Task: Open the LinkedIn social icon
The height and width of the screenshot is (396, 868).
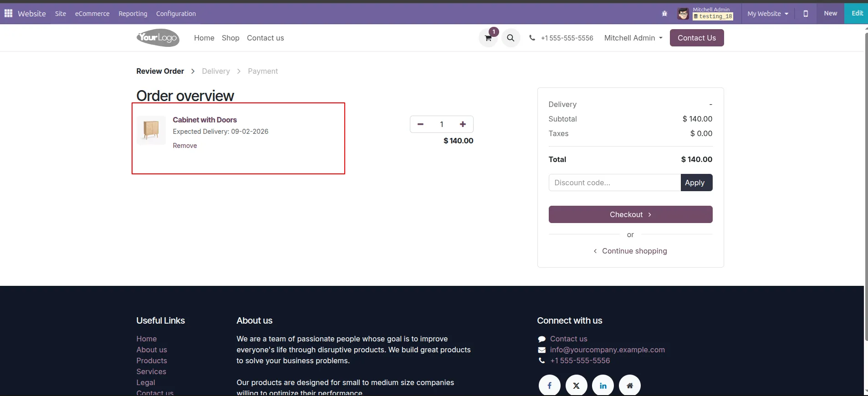Action: click(x=603, y=386)
